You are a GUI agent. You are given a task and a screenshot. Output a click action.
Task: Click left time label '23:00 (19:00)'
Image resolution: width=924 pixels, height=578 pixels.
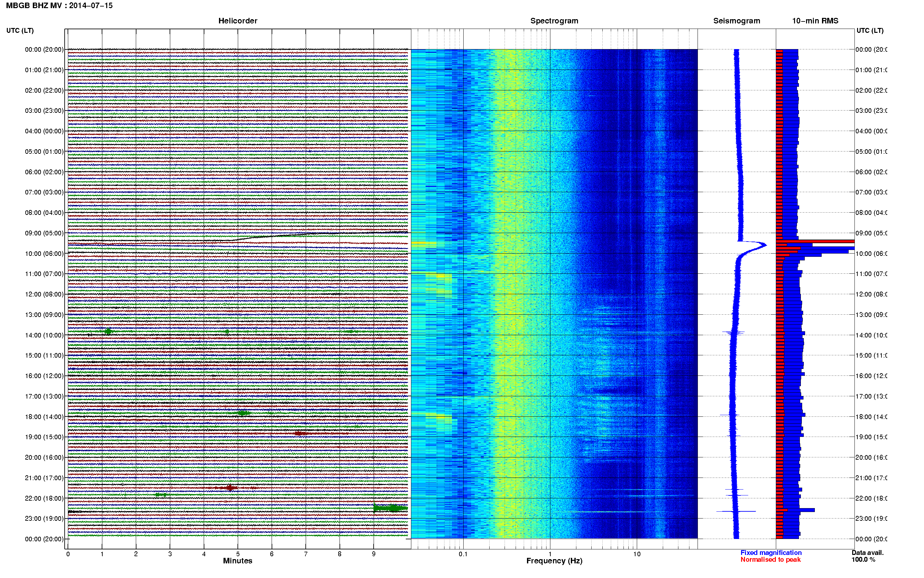(x=44, y=519)
